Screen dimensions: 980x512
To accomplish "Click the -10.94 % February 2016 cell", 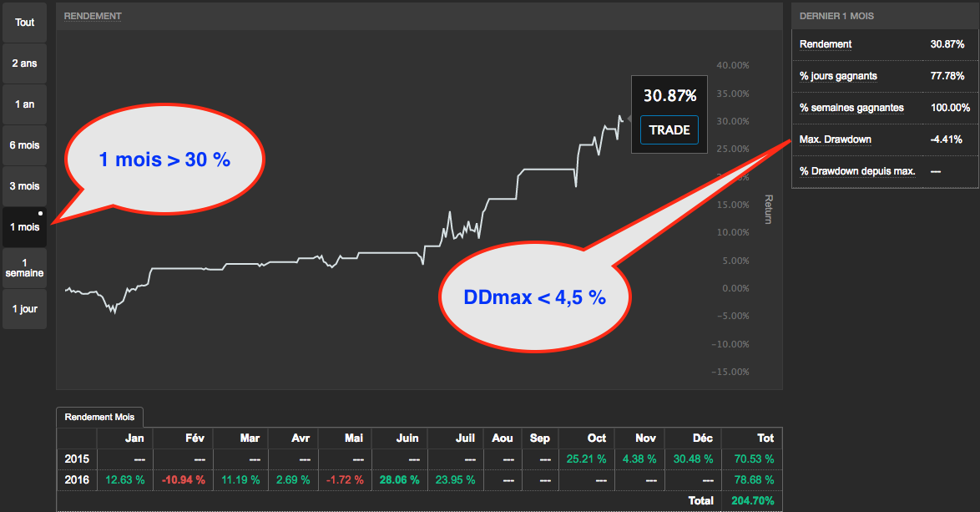I will coord(183,480).
